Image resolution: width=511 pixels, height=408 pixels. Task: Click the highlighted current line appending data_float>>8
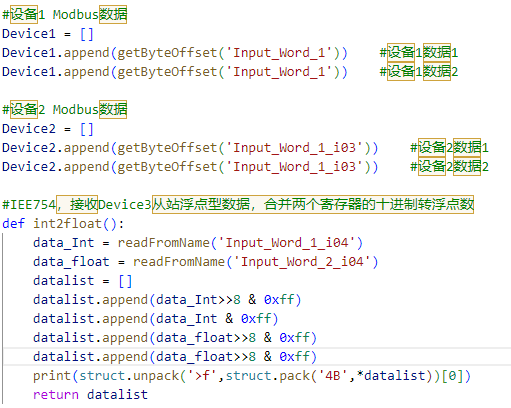[x=175, y=357]
